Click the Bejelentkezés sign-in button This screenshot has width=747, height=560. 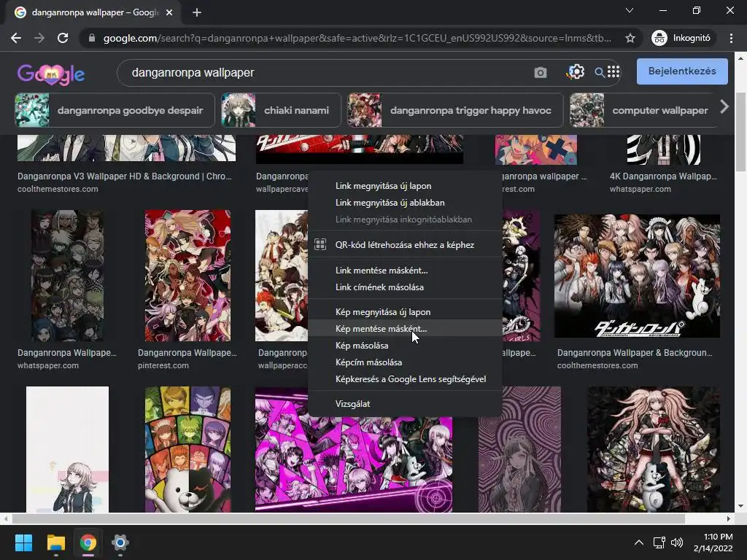682,71
